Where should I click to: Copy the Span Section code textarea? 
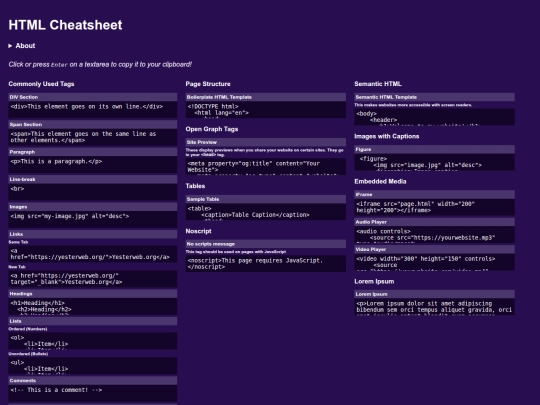coord(93,137)
